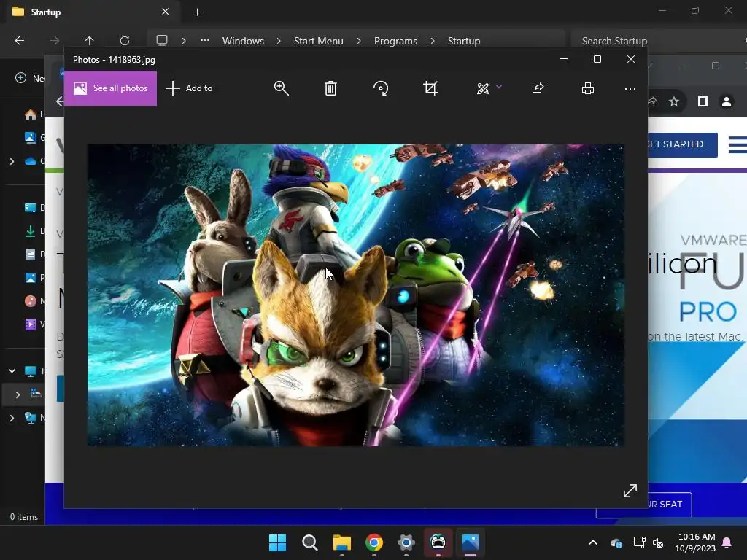Select Windows in the breadcrumb path
This screenshot has height=560, width=747.
click(243, 41)
